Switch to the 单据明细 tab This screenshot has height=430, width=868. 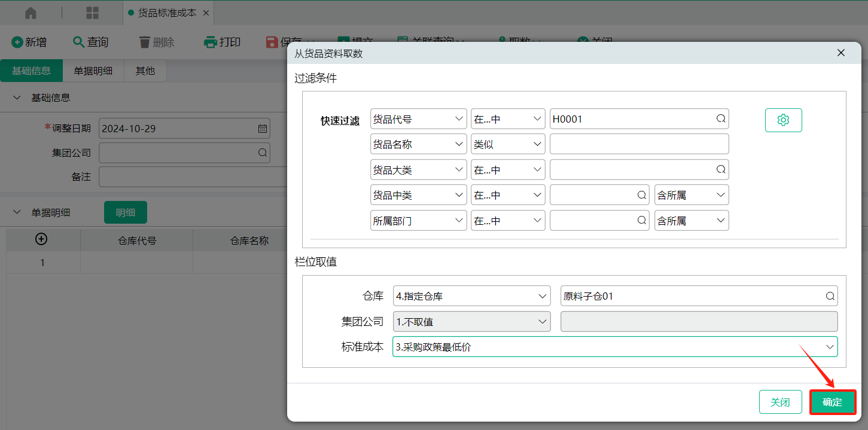coord(93,71)
